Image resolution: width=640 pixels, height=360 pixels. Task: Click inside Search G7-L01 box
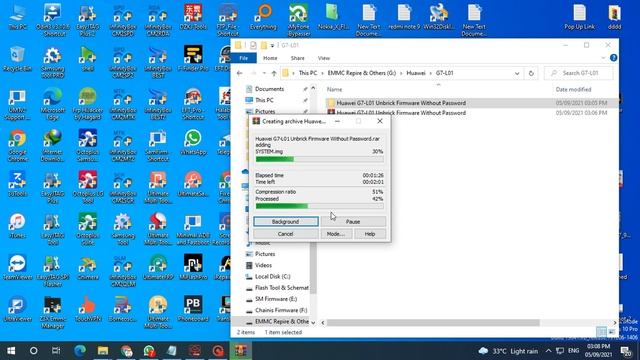[x=579, y=73]
